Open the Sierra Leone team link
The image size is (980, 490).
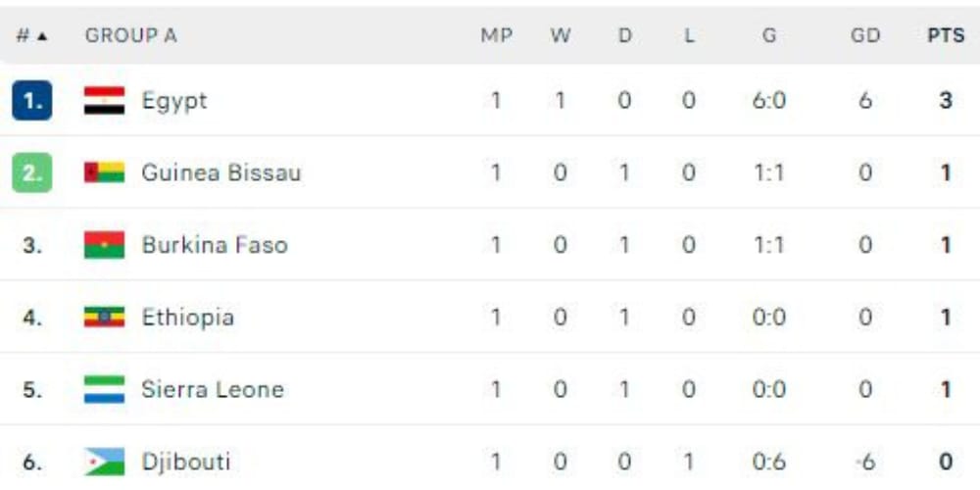(x=213, y=389)
